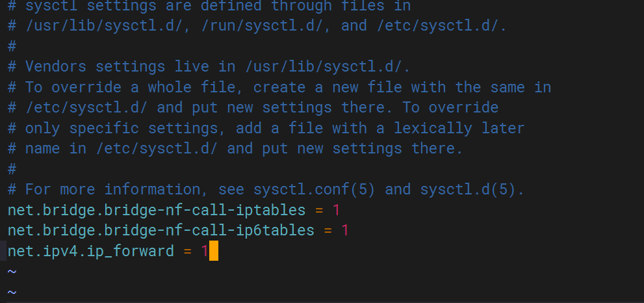Click the first tilde empty-line marker

tap(12, 271)
